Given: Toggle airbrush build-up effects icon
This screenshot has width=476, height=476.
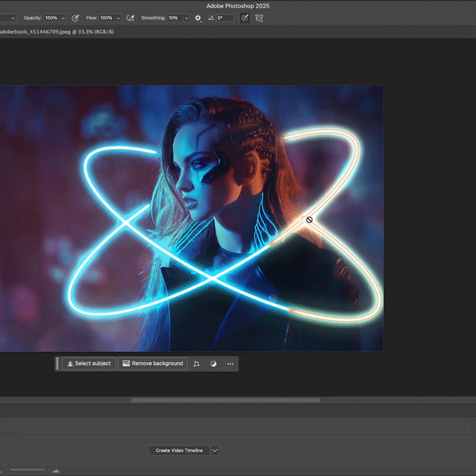Looking at the screenshot, I should point(130,18).
